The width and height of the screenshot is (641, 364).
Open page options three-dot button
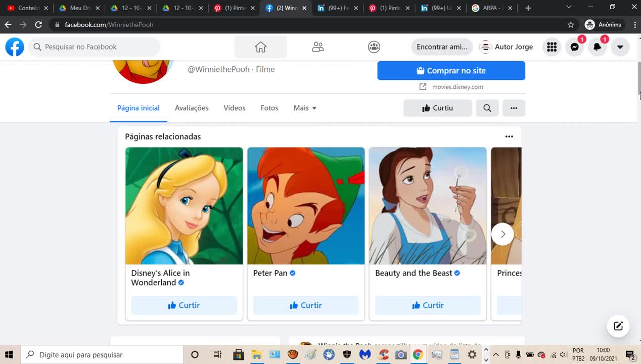[514, 108]
